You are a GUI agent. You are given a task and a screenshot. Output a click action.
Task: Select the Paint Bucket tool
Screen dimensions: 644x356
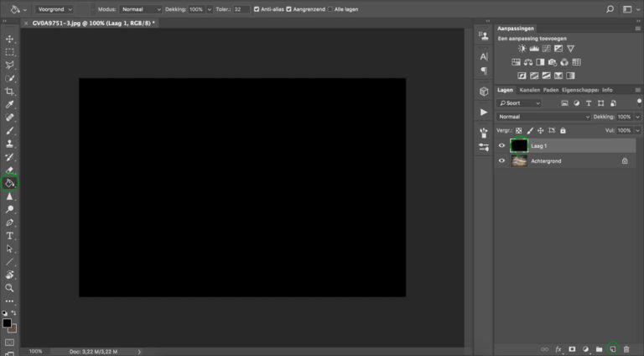pyautogui.click(x=10, y=183)
